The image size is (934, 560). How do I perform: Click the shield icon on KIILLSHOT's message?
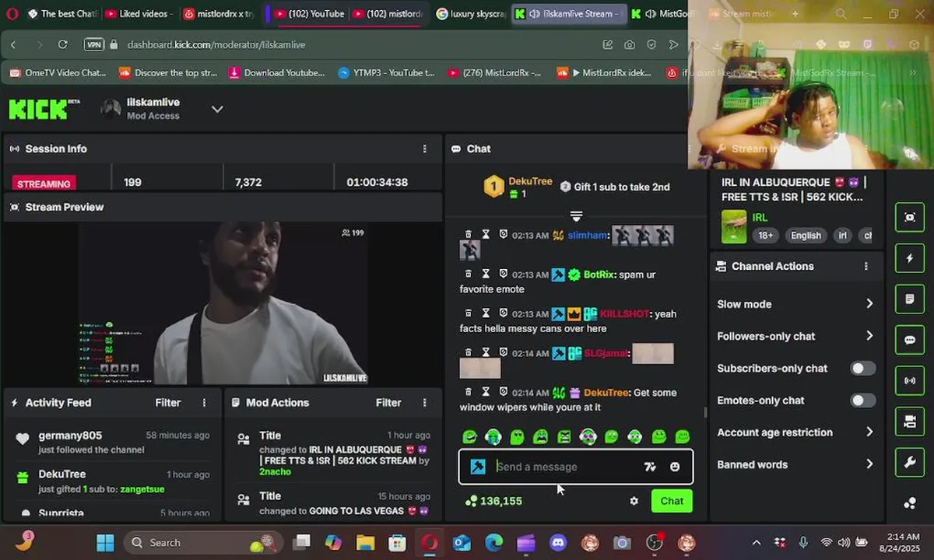(x=503, y=313)
